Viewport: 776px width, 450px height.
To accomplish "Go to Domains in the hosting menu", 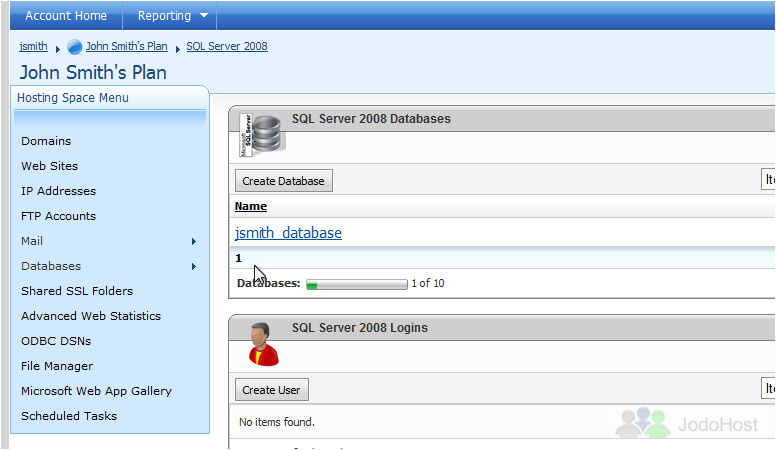I will (x=46, y=141).
